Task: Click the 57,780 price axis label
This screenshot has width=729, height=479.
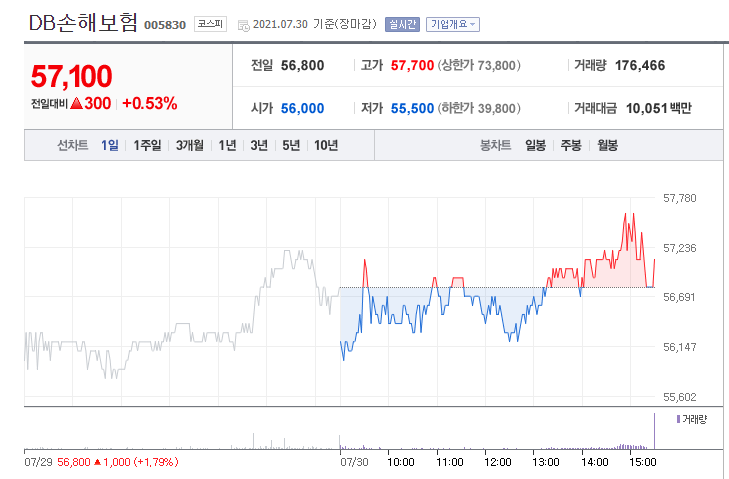Action: coord(680,198)
